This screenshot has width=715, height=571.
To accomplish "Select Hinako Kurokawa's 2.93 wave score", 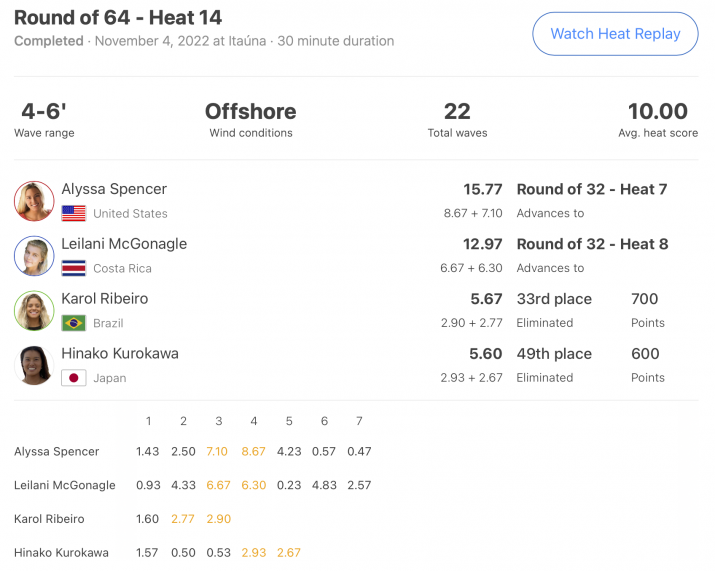I will [254, 553].
